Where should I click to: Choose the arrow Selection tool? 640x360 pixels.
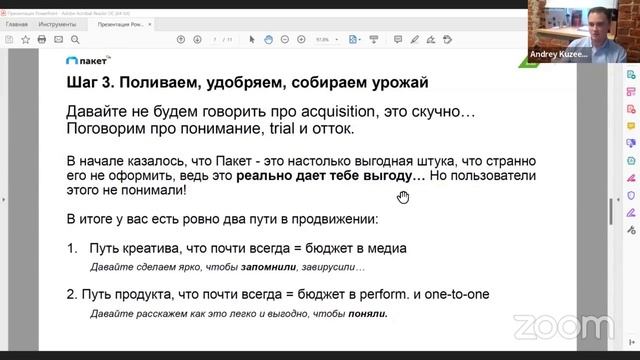coord(252,40)
